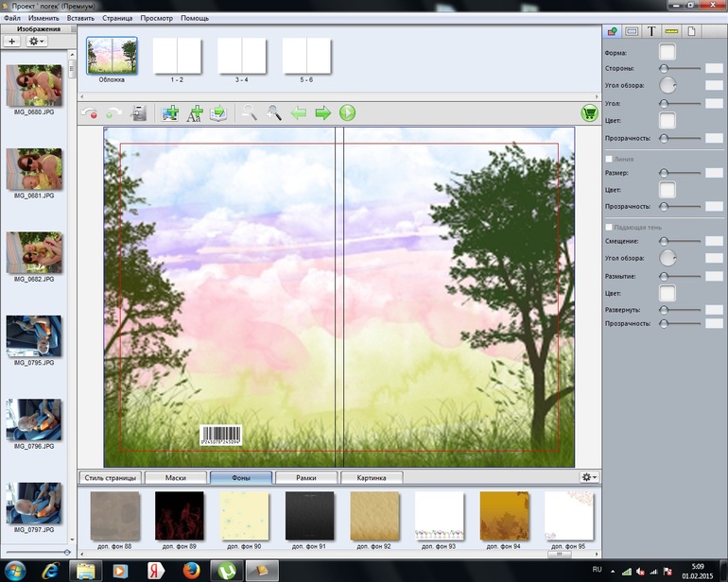Viewport: 728px width, 582px height.
Task: Click the add text box icon
Action: coord(195,113)
